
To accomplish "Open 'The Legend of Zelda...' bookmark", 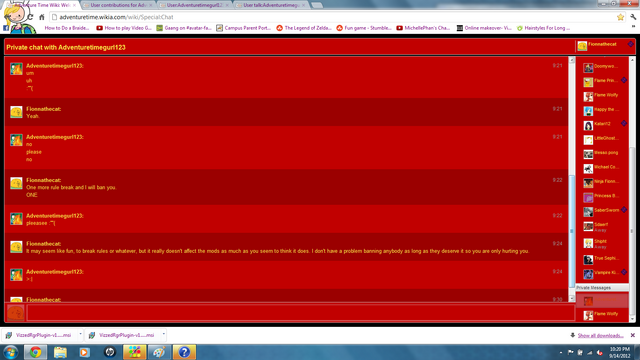I will tap(304, 28).
